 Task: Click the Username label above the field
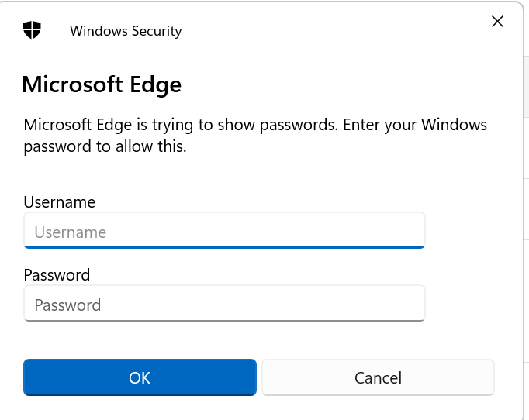click(x=60, y=202)
